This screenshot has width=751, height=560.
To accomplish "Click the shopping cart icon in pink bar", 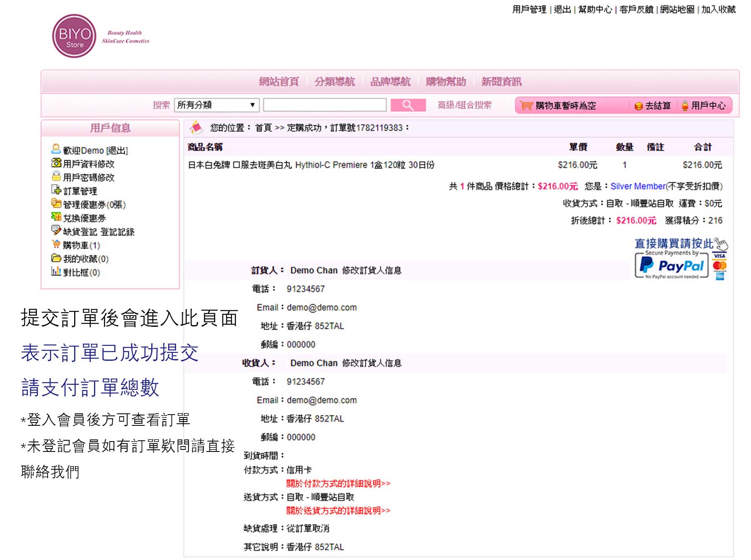I will click(x=526, y=106).
